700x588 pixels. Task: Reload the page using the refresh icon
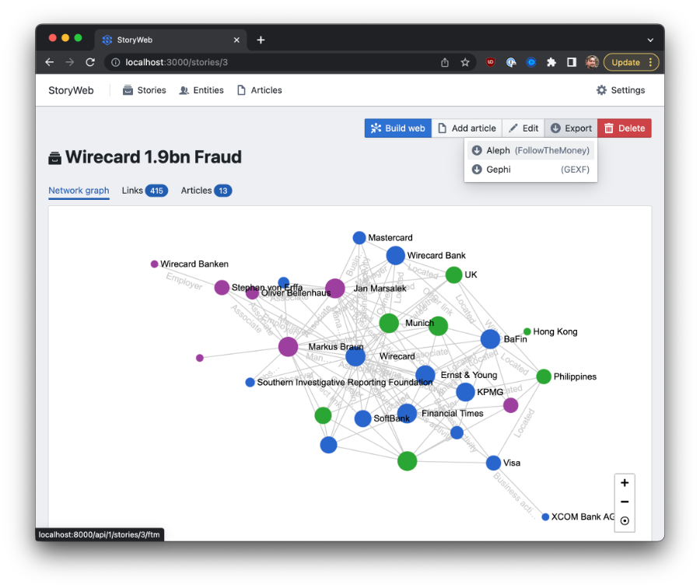pos(89,61)
